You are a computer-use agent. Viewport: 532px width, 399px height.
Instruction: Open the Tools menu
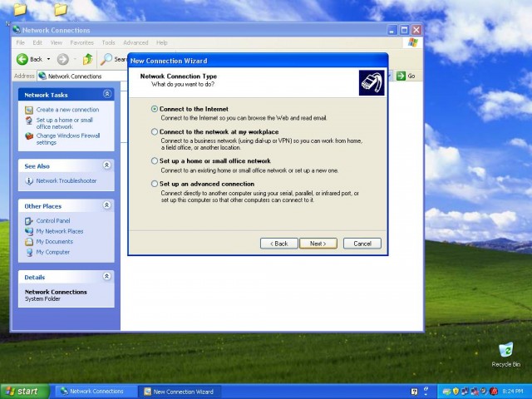109,42
